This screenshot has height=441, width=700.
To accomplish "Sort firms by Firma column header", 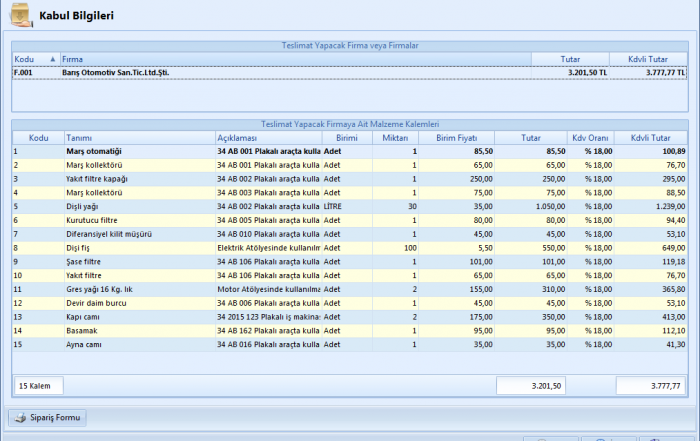I will click(300, 60).
